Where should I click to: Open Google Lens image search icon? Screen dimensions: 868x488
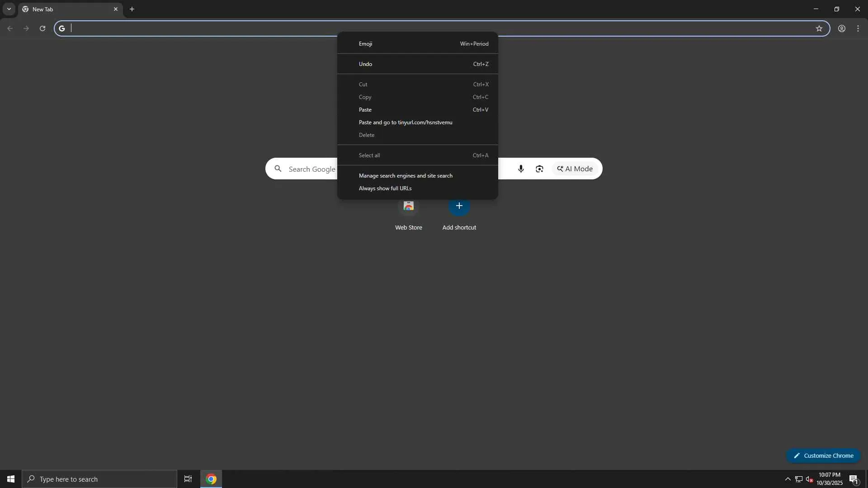pos(539,169)
